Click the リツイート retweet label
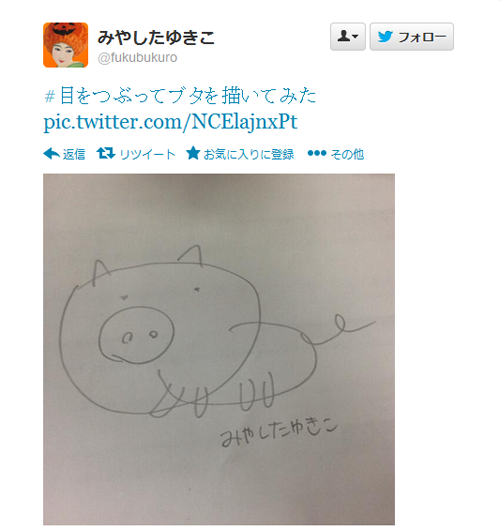 click(x=147, y=154)
